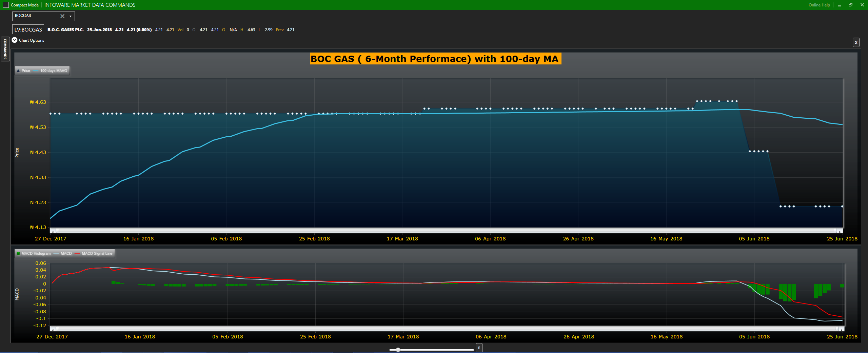Image resolution: width=868 pixels, height=353 pixels.
Task: Click the E button beside the slider
Action: [479, 348]
